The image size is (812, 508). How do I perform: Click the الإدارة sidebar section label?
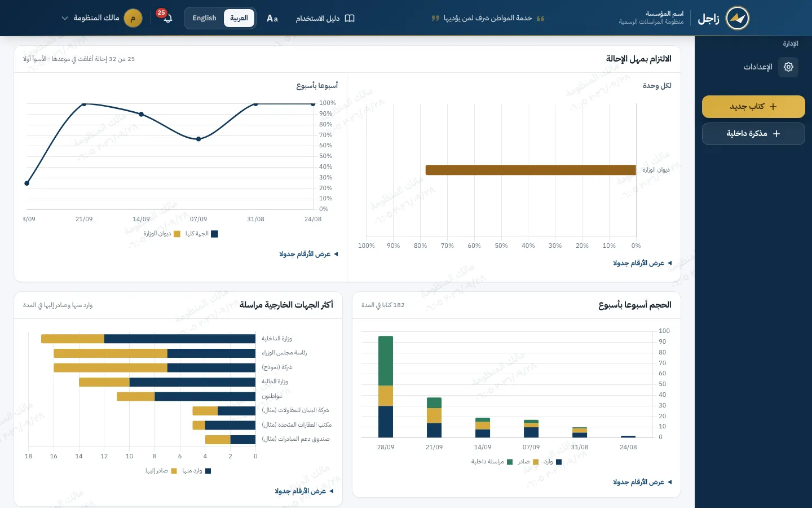pos(790,43)
